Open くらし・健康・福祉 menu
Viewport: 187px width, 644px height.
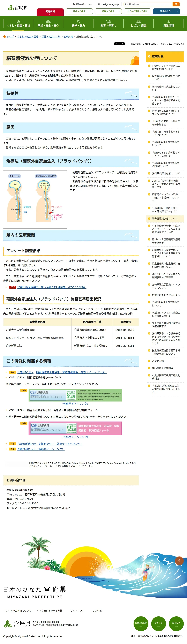coord(18,23)
